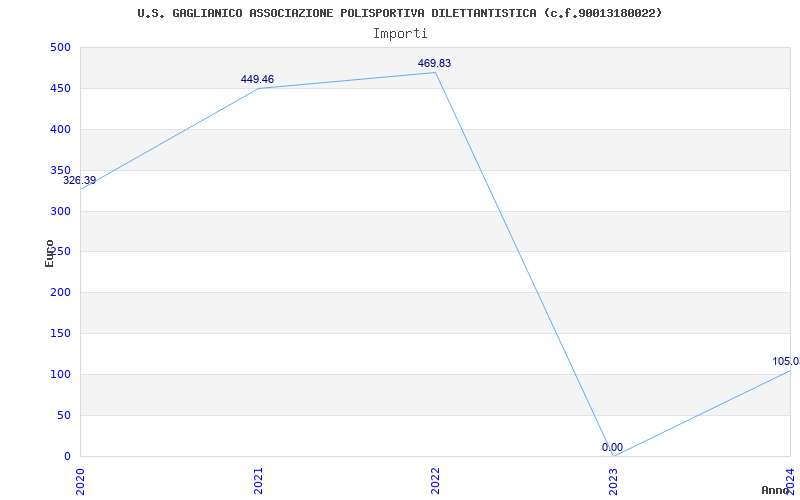Click the 2024 x-axis label
Image resolution: width=800 pixels, height=500 pixels.
pos(790,481)
